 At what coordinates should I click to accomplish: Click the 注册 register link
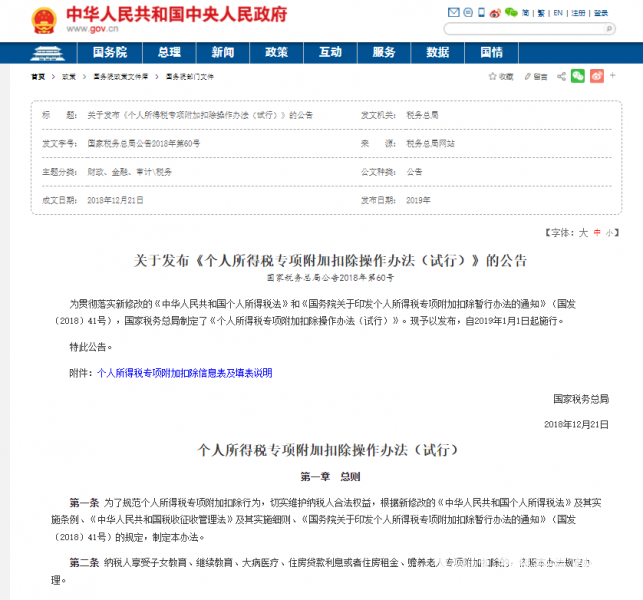tap(578, 13)
